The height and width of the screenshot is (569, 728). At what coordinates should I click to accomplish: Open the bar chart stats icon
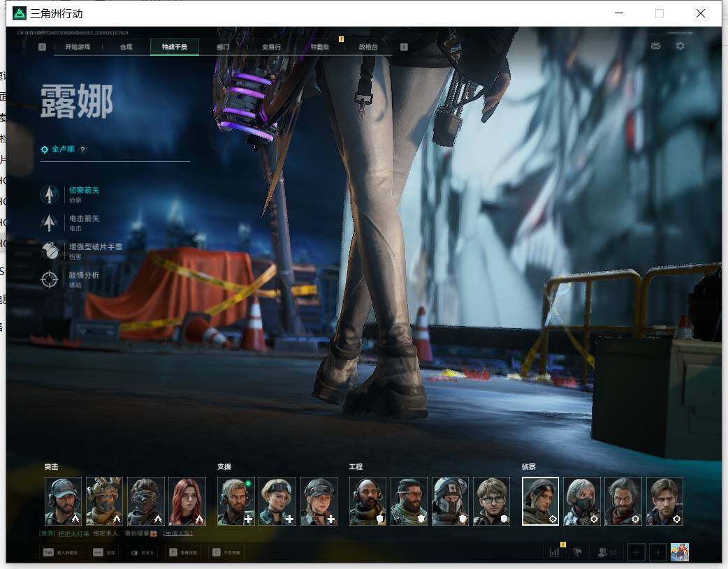[x=554, y=552]
